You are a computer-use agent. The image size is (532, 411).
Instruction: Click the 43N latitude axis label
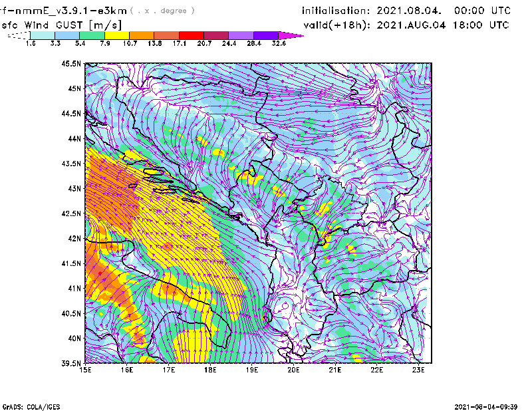tap(74, 188)
